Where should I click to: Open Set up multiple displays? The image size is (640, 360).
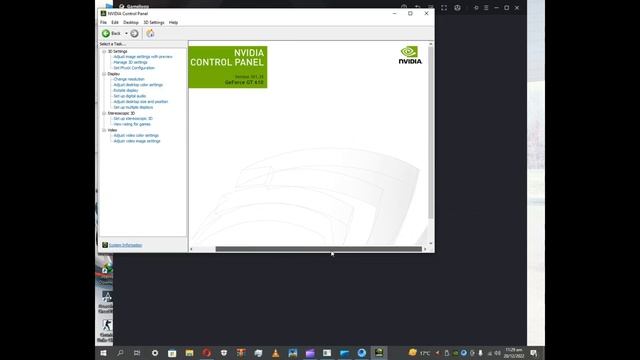click(133, 107)
